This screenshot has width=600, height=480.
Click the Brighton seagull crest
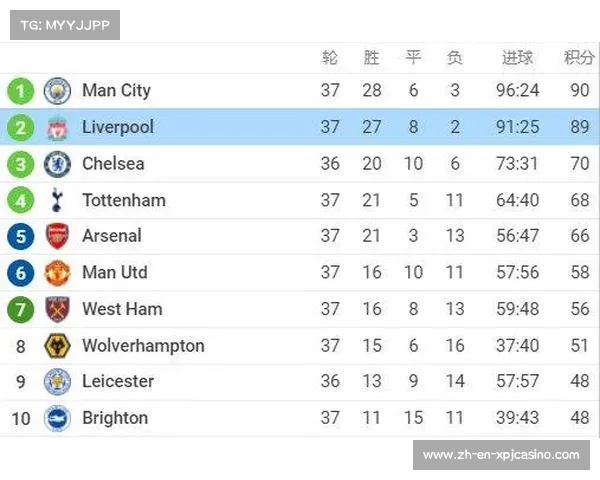tap(57, 418)
